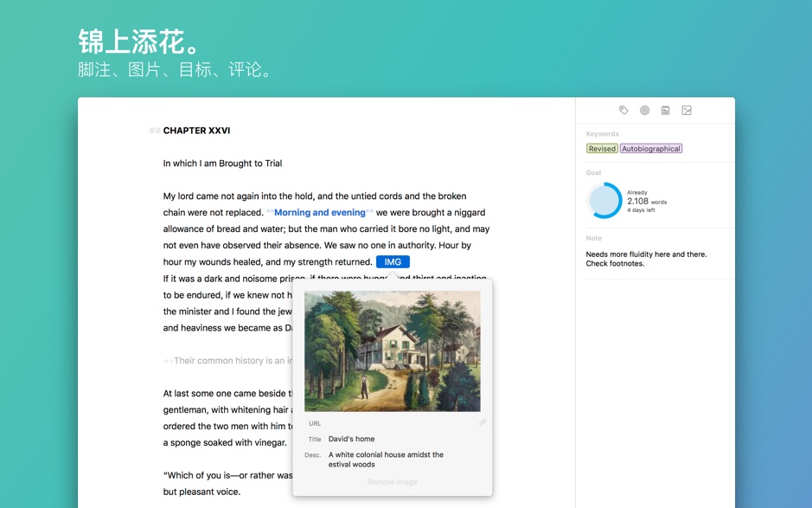Viewport: 812px width, 508px height.
Task: Click the goal target icon
Action: tap(644, 111)
